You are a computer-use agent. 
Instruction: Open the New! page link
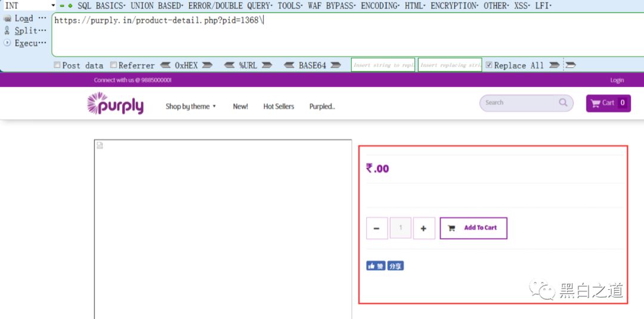pos(240,106)
